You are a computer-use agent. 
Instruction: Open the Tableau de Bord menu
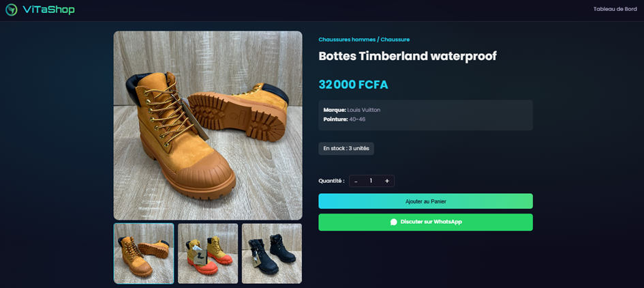point(615,9)
